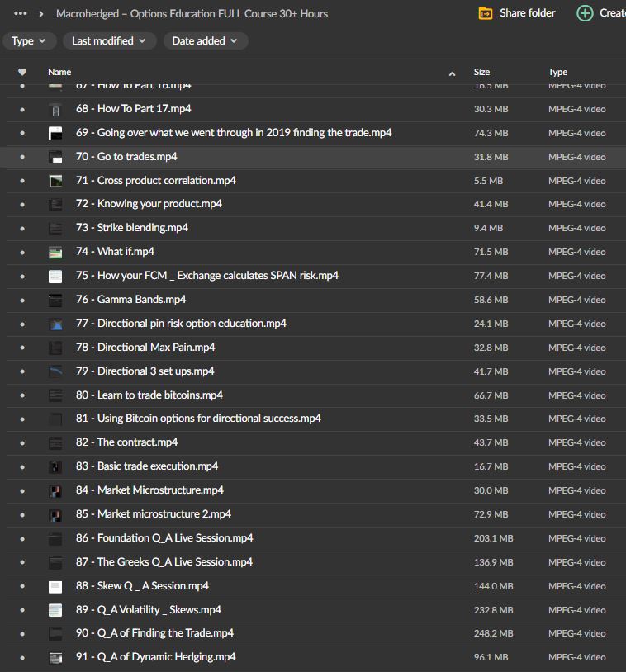Open the Type filter dropdown
The height and width of the screenshot is (672, 626).
[x=30, y=41]
